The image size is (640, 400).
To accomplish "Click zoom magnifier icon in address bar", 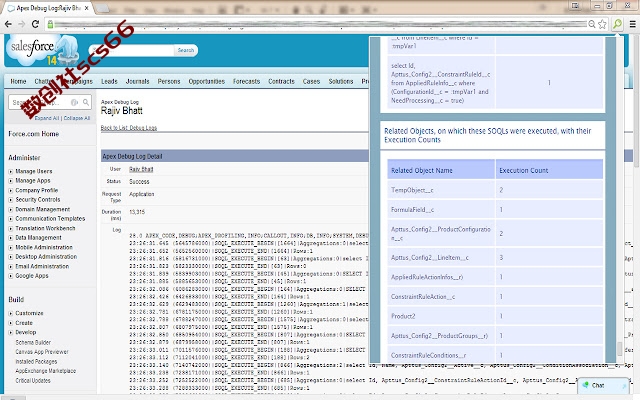I will click(x=592, y=24).
